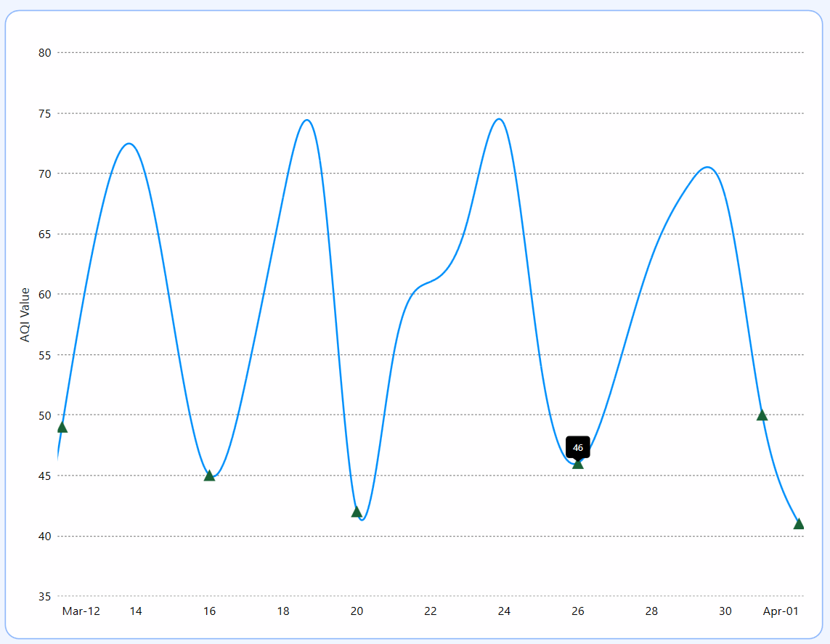This screenshot has height=644, width=830.
Task: Click the black tooltip showing 46
Action: [x=578, y=447]
